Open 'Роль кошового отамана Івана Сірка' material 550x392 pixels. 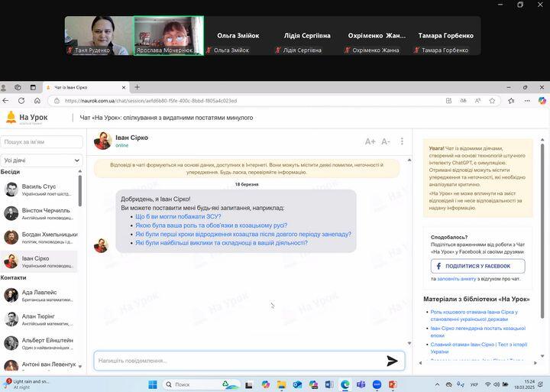474,316
